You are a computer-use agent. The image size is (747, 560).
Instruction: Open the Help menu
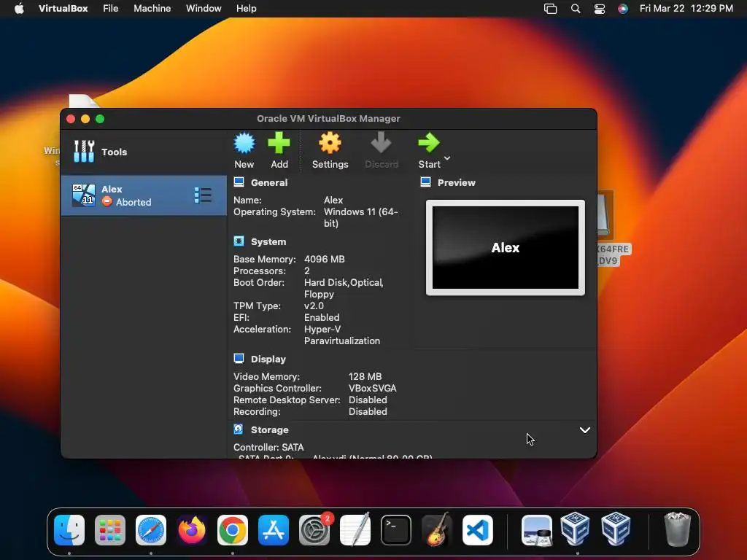coord(247,9)
